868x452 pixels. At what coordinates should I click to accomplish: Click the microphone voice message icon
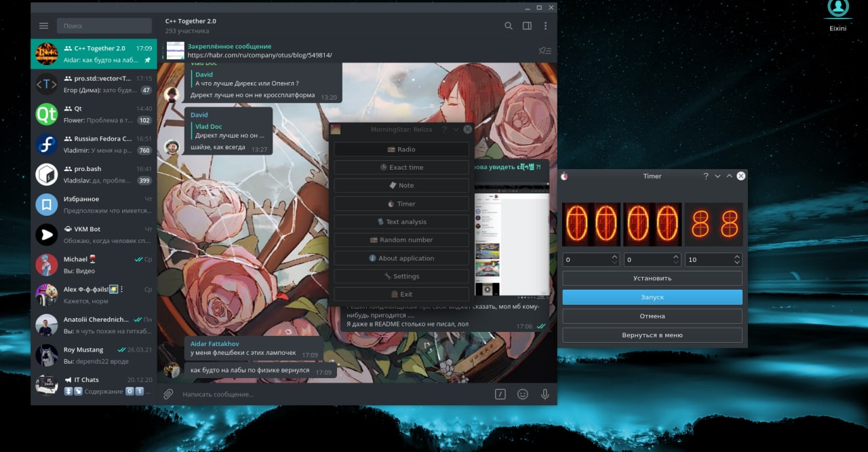tap(545, 394)
